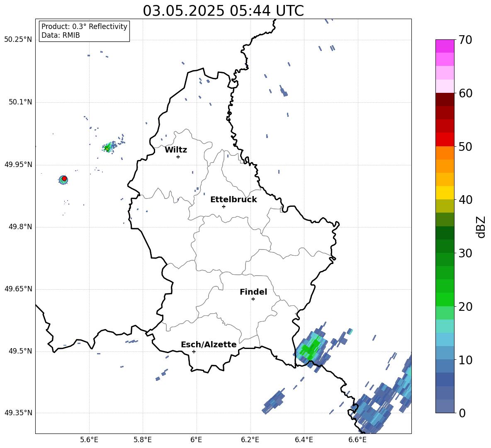The image size is (491, 448).
Task: Click the 49.35°N latitude label
Action: (x=18, y=413)
